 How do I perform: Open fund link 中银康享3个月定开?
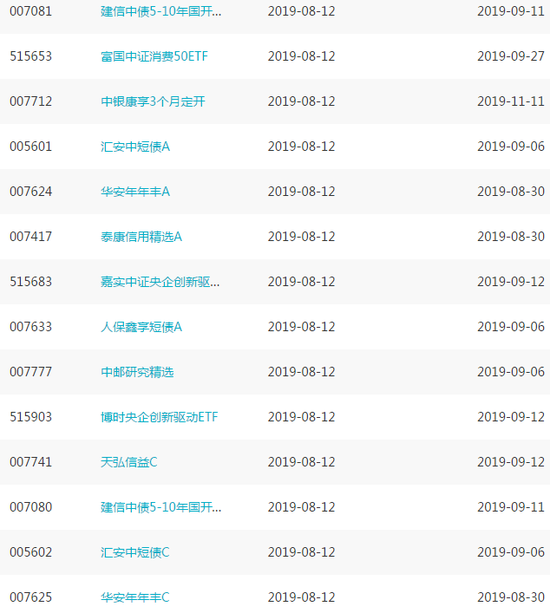click(153, 102)
